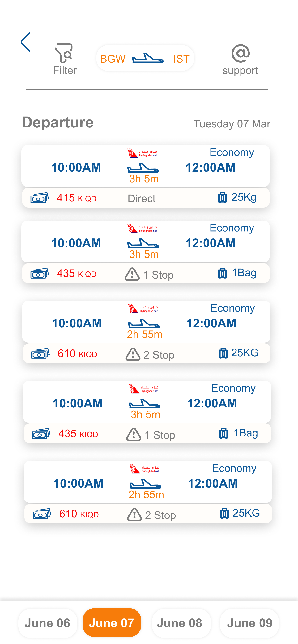Screen dimensions: 298x644
Task: Switch to the June 08 date tab
Action: [180, 623]
